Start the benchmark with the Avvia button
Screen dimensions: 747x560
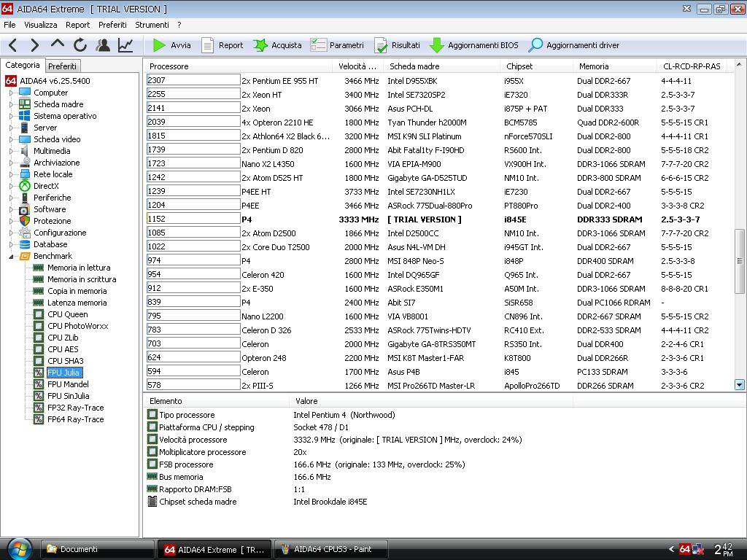coord(172,45)
